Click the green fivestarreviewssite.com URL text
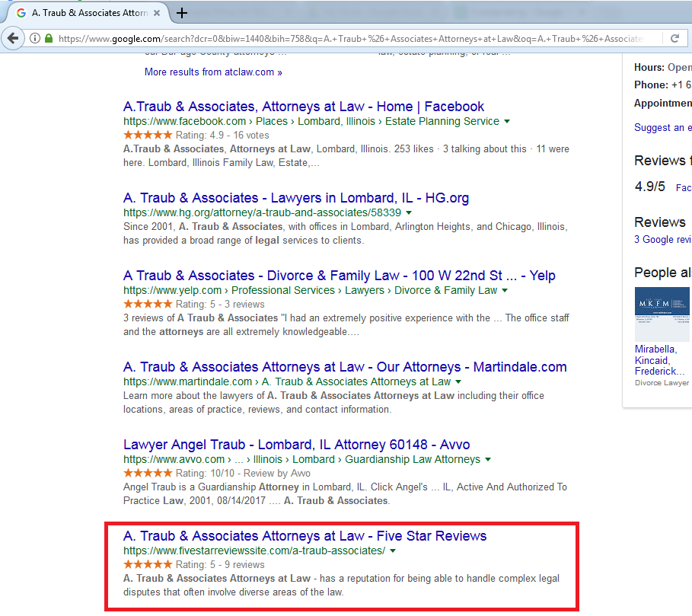 (x=254, y=551)
